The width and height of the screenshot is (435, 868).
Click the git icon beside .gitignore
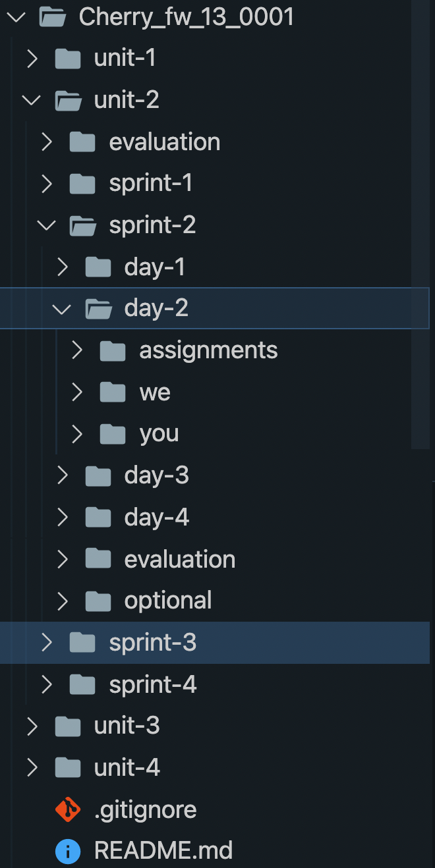click(x=67, y=809)
